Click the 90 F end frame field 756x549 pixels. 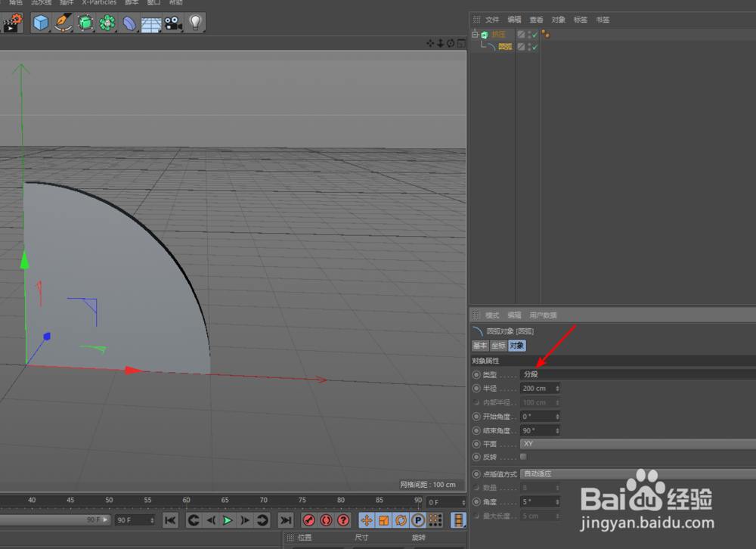point(135,520)
